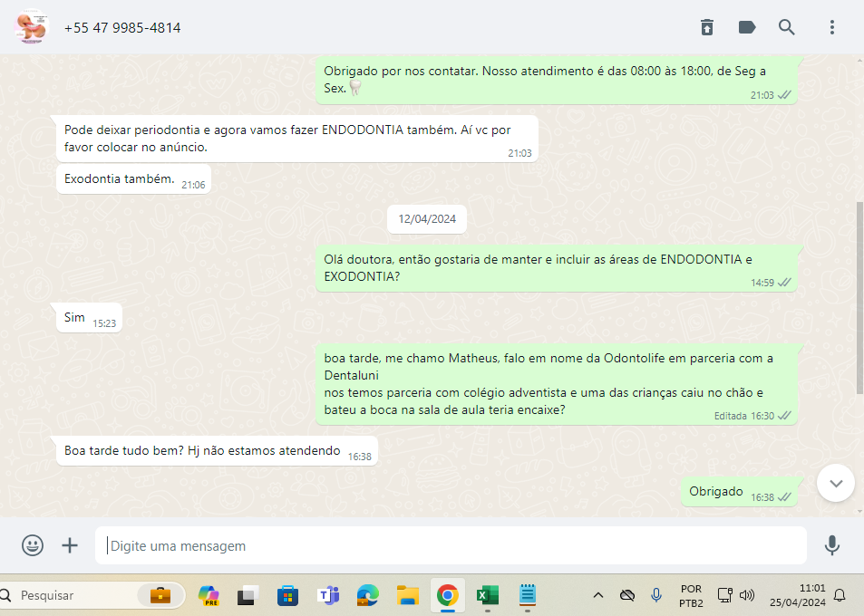Click the label tag icon in the header
Screen dimensions: 864x616
pos(747,27)
